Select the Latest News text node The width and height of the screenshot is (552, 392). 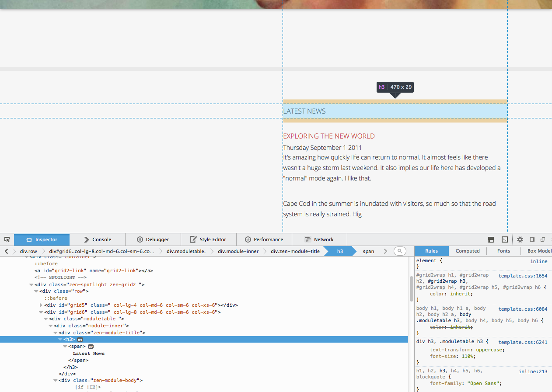[89, 354]
